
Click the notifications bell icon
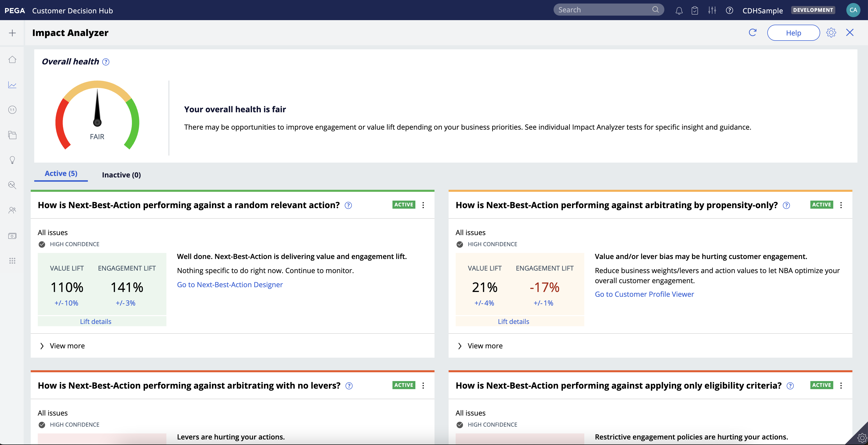[678, 10]
